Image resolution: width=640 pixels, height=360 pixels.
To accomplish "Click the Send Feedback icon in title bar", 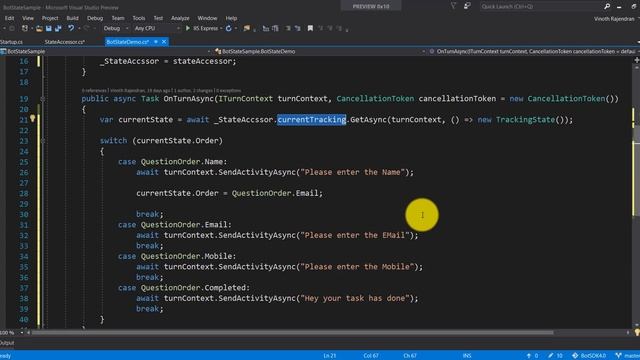I will [x=467, y=6].
